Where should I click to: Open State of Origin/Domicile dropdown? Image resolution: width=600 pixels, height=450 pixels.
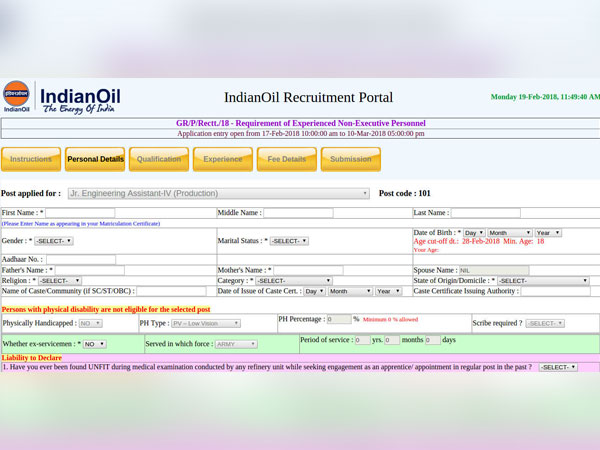pyautogui.click(x=543, y=281)
